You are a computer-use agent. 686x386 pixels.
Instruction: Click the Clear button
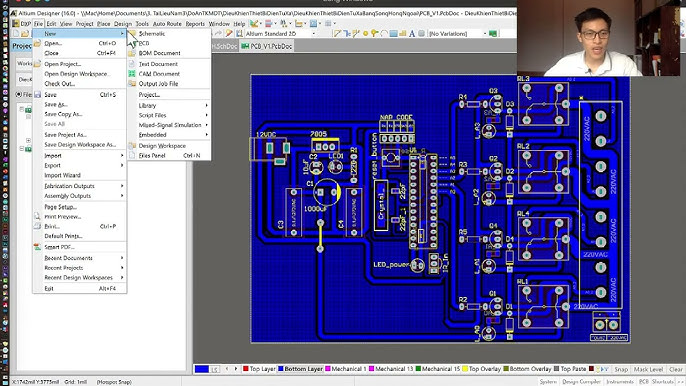[x=676, y=369]
